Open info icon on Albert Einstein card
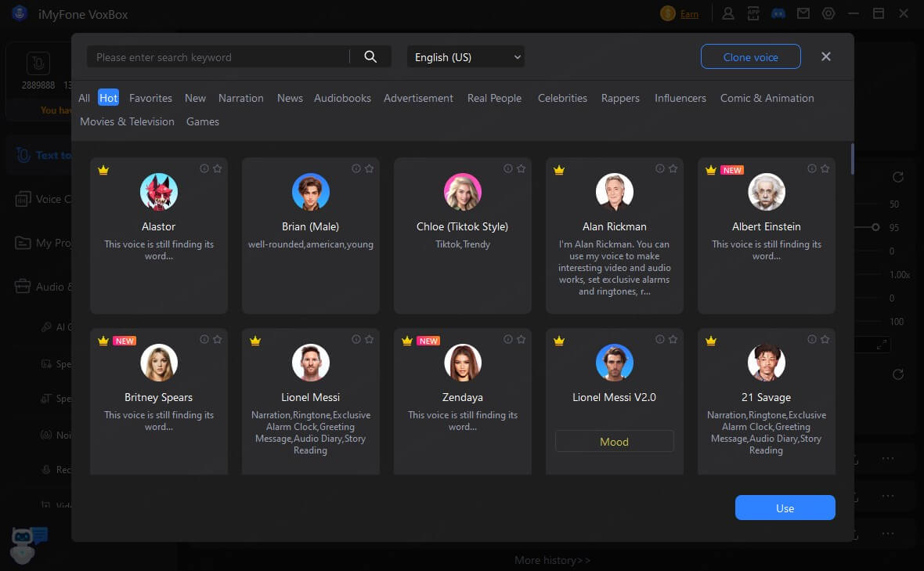 (812, 168)
